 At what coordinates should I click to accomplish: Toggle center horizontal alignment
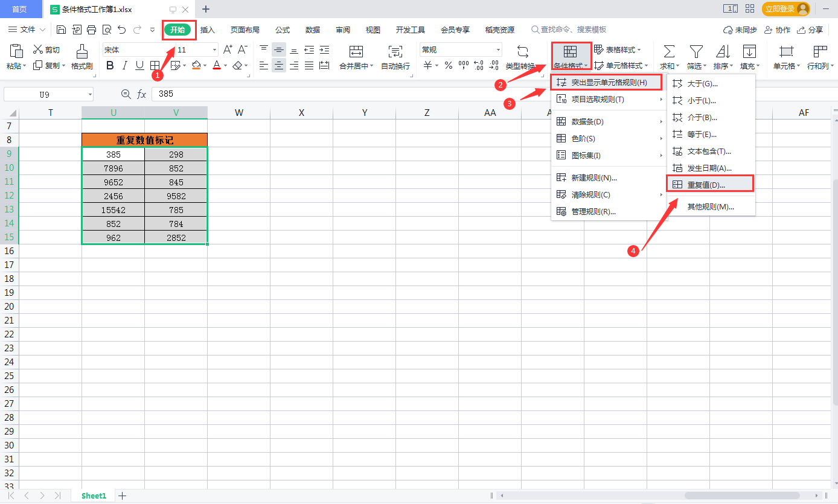click(279, 65)
